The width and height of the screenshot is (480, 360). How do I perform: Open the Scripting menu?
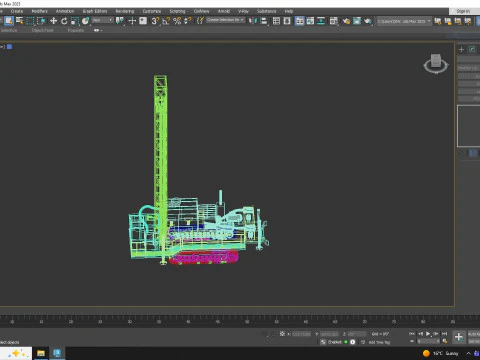coord(177,11)
